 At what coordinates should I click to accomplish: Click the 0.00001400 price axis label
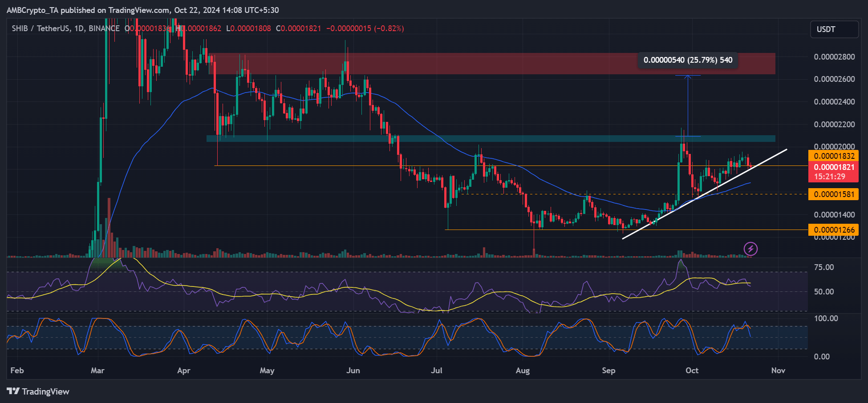tap(834, 215)
